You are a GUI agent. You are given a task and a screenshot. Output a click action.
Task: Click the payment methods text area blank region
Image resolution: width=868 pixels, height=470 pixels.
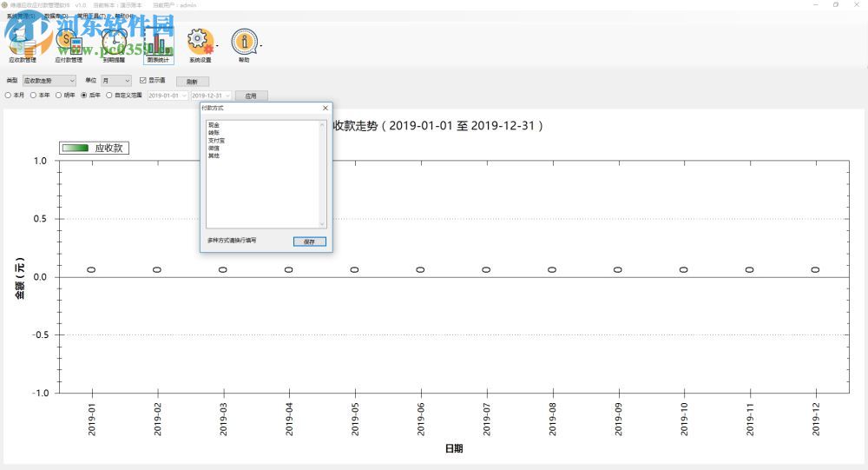pos(263,194)
